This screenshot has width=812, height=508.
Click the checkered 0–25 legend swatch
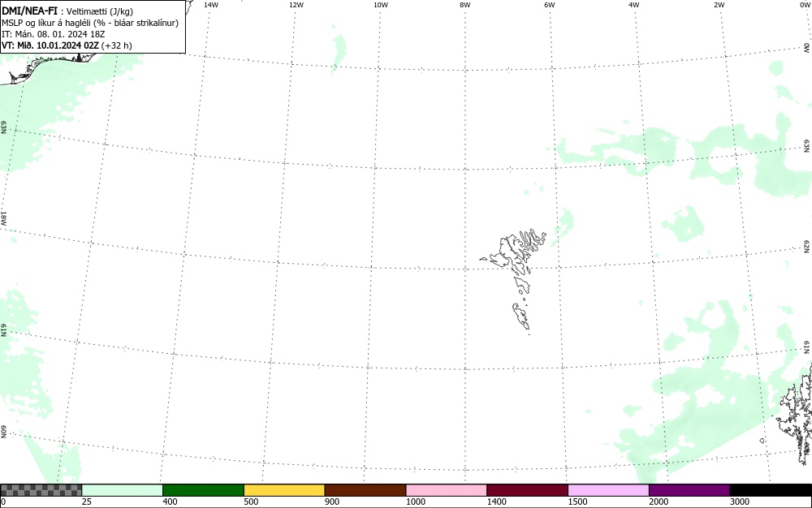41,490
